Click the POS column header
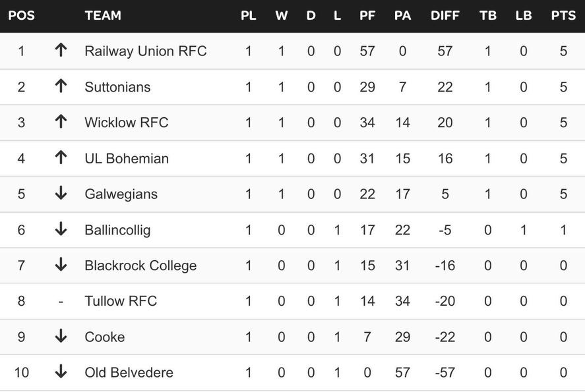Screen dimensions: 585x392 point(21,15)
